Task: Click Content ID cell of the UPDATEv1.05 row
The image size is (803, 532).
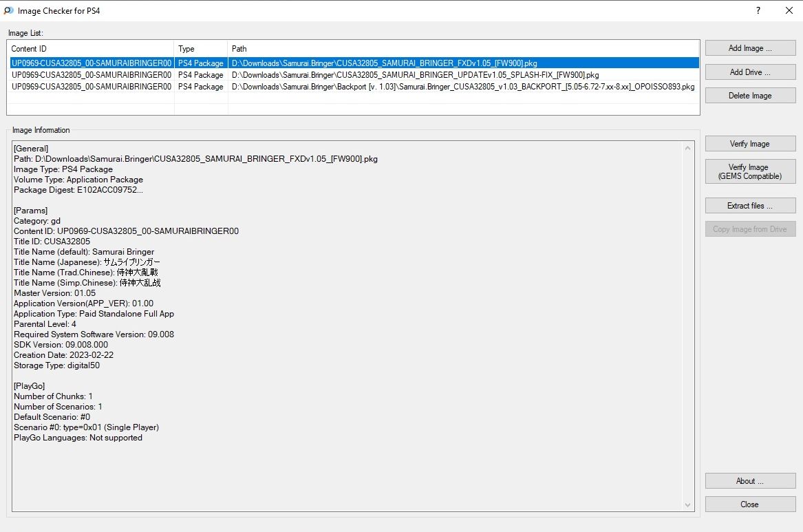Action: pyautogui.click(x=92, y=75)
